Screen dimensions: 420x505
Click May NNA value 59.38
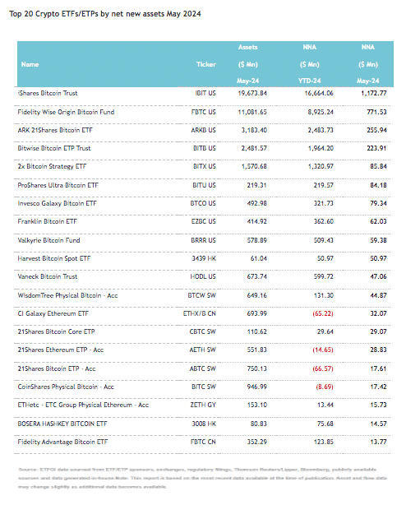[378, 241]
